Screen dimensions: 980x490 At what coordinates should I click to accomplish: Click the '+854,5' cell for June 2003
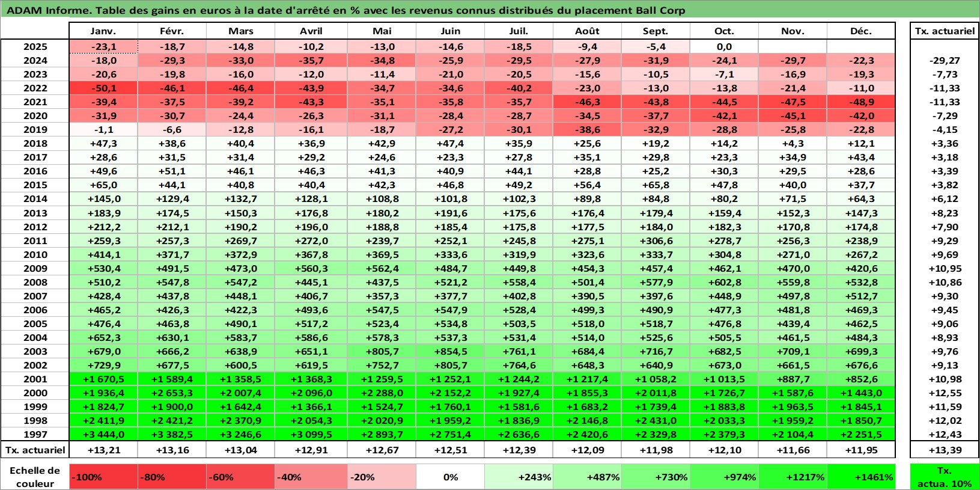451,351
